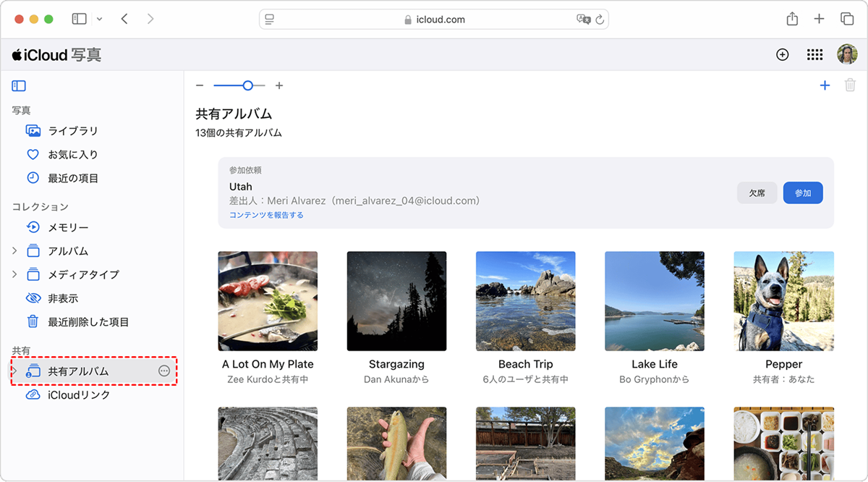Viewport: 868px width, 482px height.
Task: Click the icloud.com address field
Action: pos(434,20)
